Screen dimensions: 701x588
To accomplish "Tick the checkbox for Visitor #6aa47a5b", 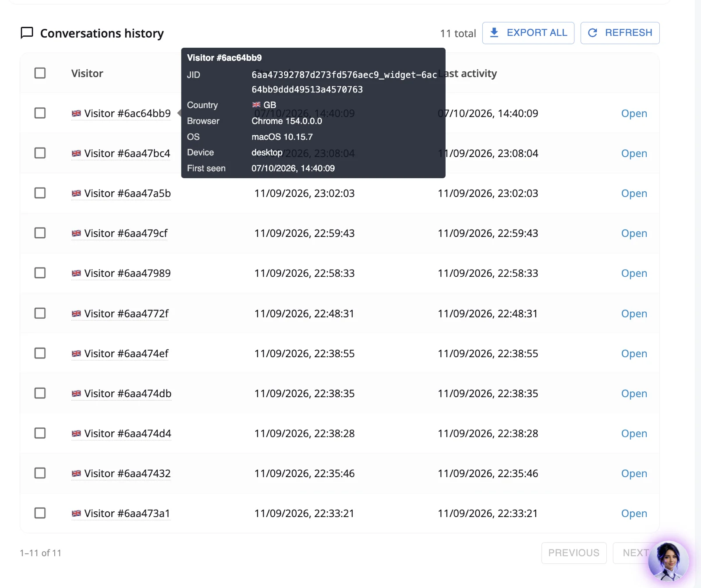I will (x=40, y=193).
